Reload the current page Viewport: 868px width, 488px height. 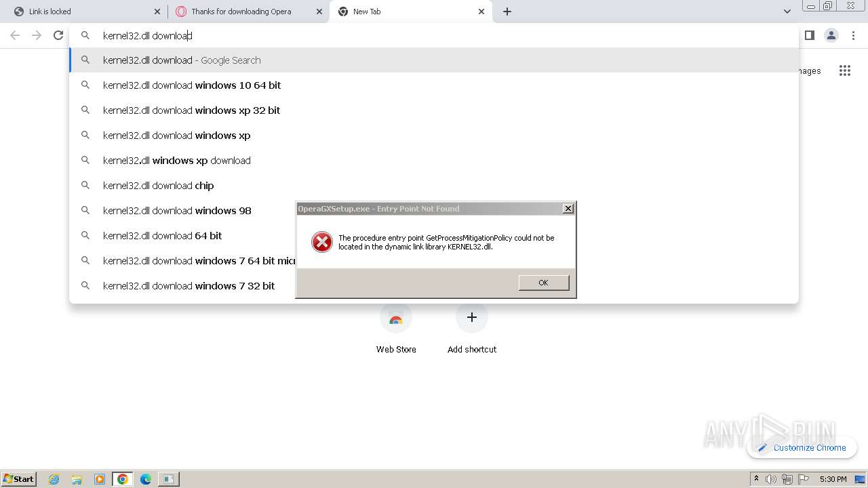click(58, 35)
